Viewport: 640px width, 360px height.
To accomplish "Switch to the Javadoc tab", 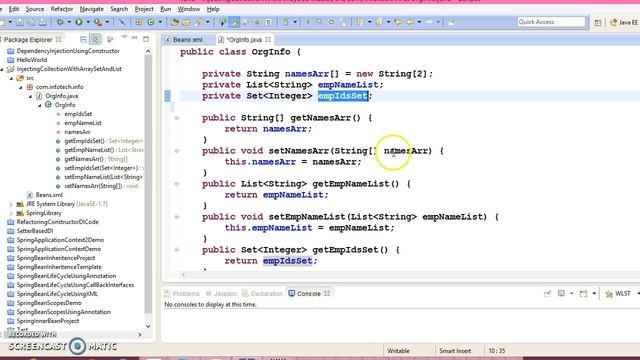I will [x=221, y=293].
